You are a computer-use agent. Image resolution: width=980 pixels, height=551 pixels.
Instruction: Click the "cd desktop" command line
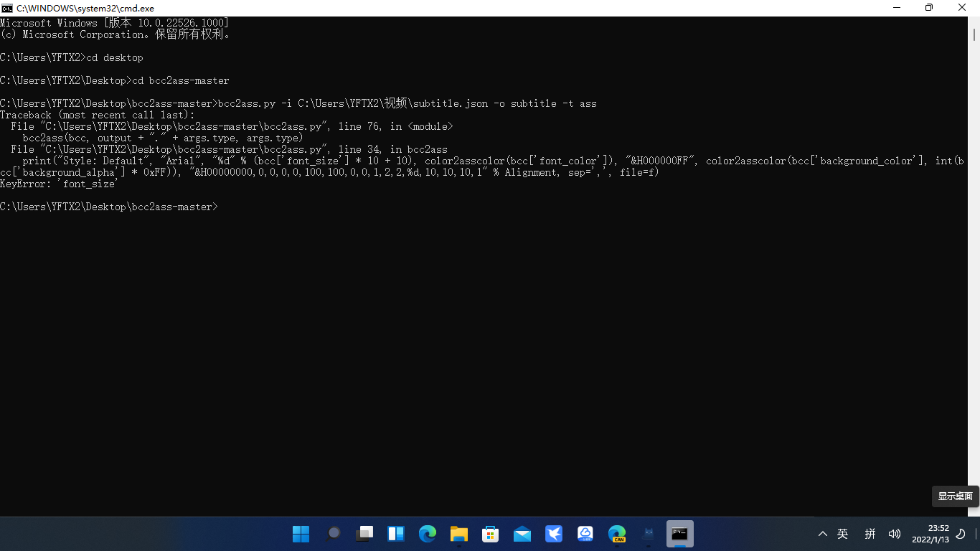coord(72,57)
